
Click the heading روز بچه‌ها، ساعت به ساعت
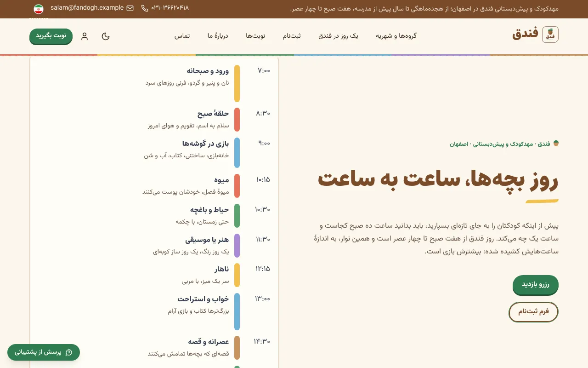coord(438,178)
